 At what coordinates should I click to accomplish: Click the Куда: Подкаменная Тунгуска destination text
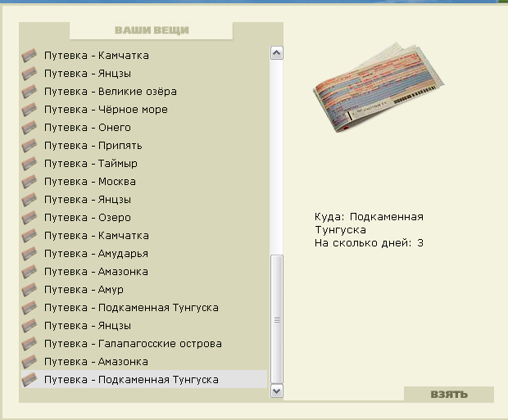pos(369,224)
